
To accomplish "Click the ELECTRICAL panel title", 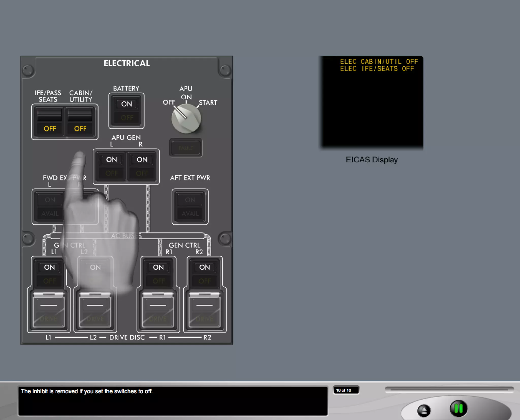I will point(127,63).
